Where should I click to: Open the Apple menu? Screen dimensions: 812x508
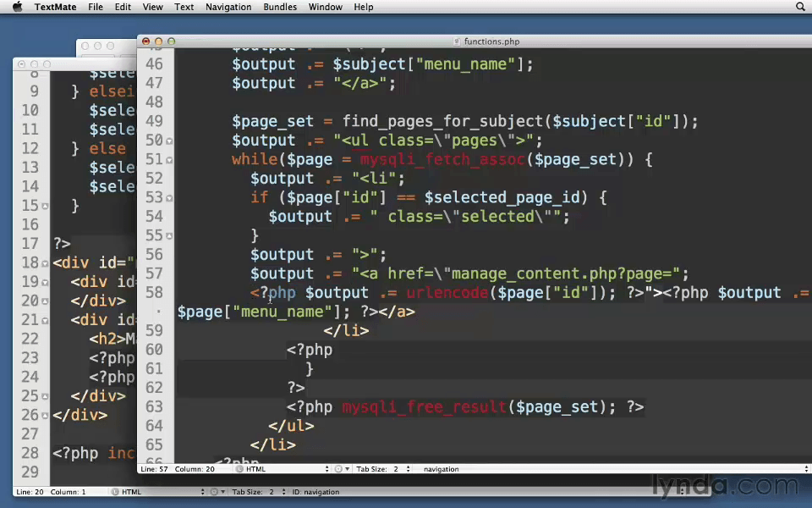18,7
